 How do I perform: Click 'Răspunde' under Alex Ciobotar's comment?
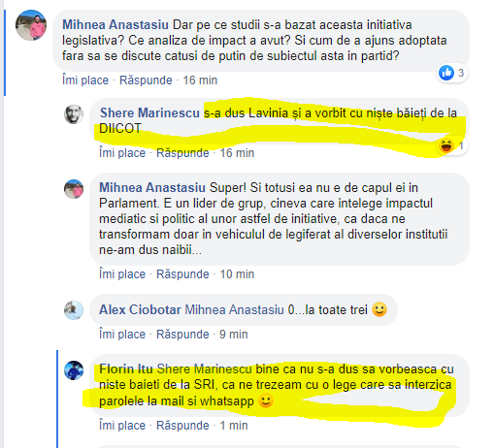[182, 335]
